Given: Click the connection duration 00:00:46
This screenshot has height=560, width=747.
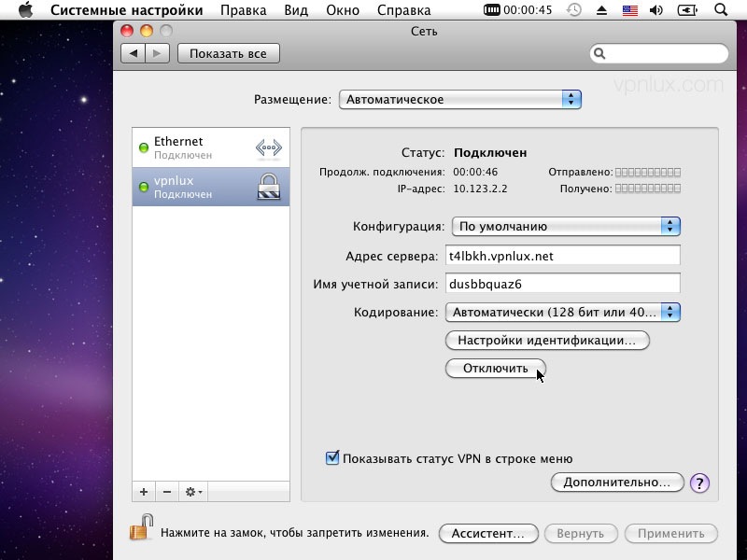Looking at the screenshot, I should tap(475, 172).
